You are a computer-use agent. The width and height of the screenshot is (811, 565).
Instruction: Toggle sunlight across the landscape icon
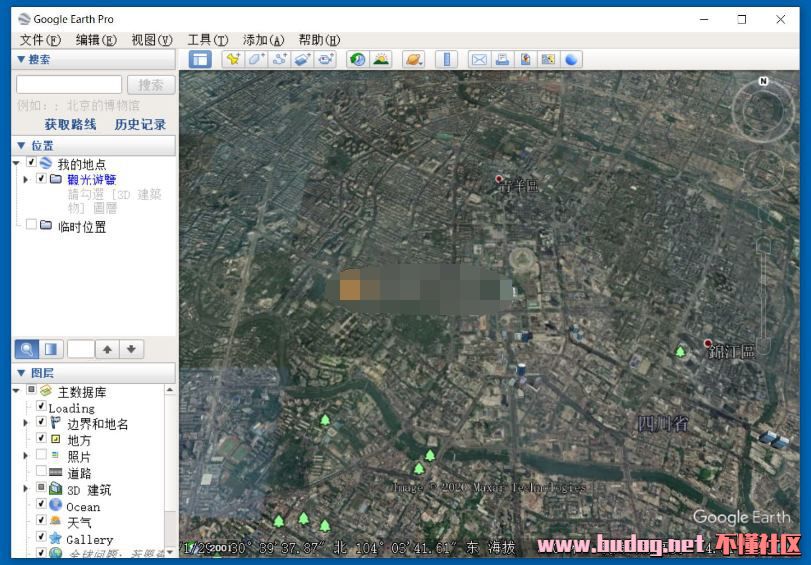coord(381,60)
